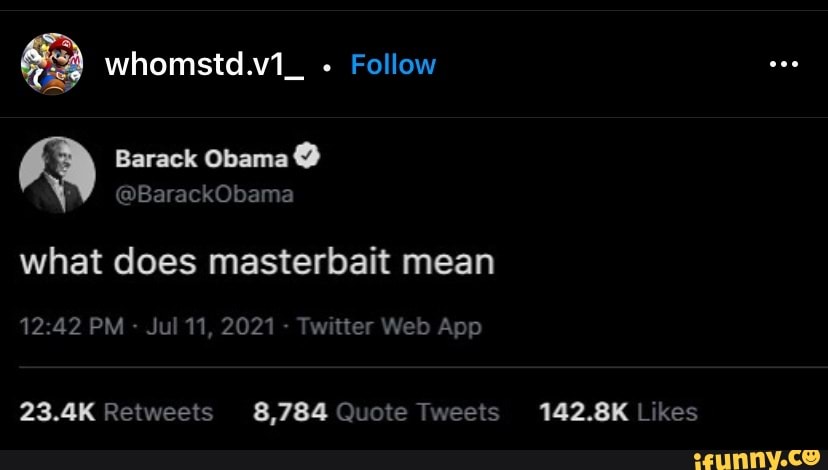Open the @BarackObama handle

(x=204, y=193)
